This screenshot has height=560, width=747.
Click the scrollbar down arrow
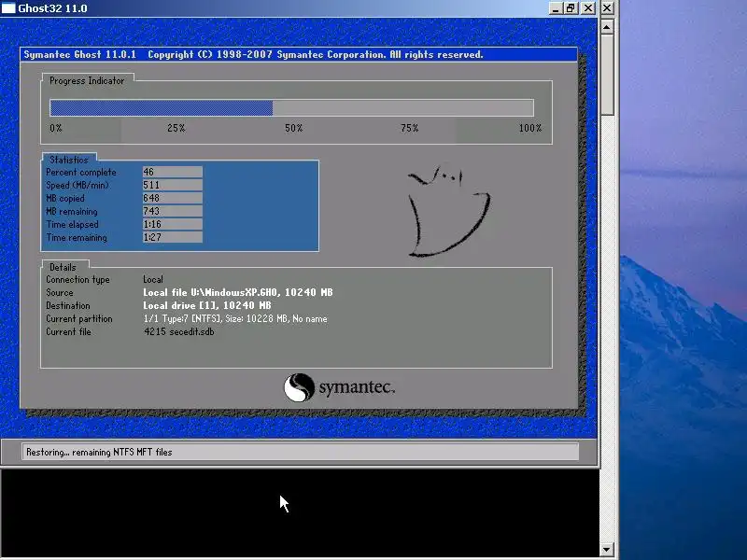point(606,549)
